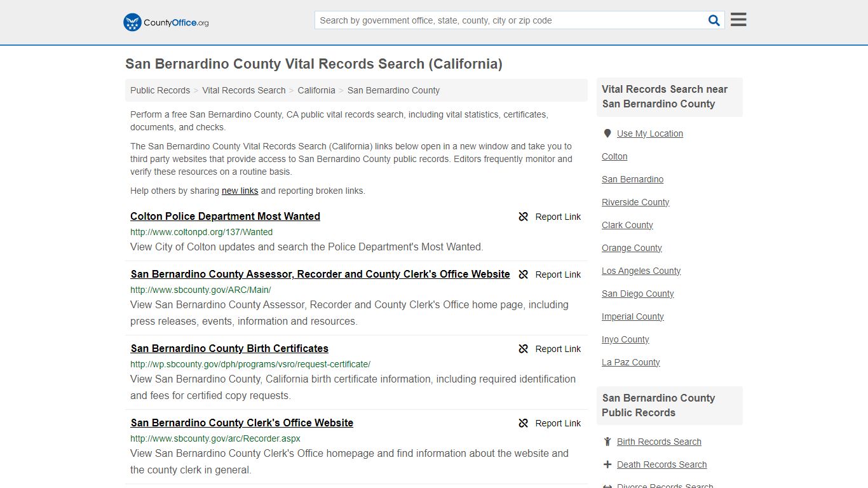Image resolution: width=868 pixels, height=488 pixels.
Task: Click the baby icon beside Birth Records Search
Action: (607, 442)
